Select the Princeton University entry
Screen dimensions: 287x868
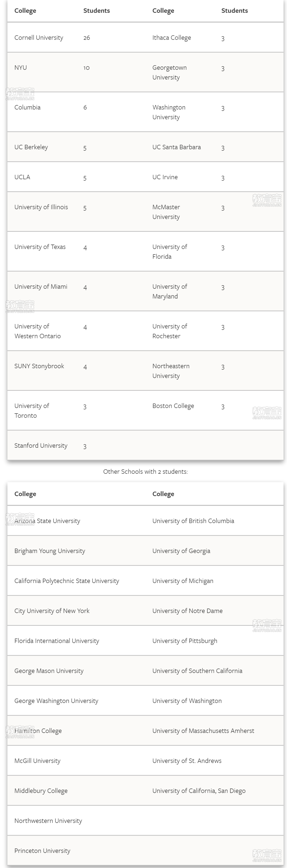[43, 851]
